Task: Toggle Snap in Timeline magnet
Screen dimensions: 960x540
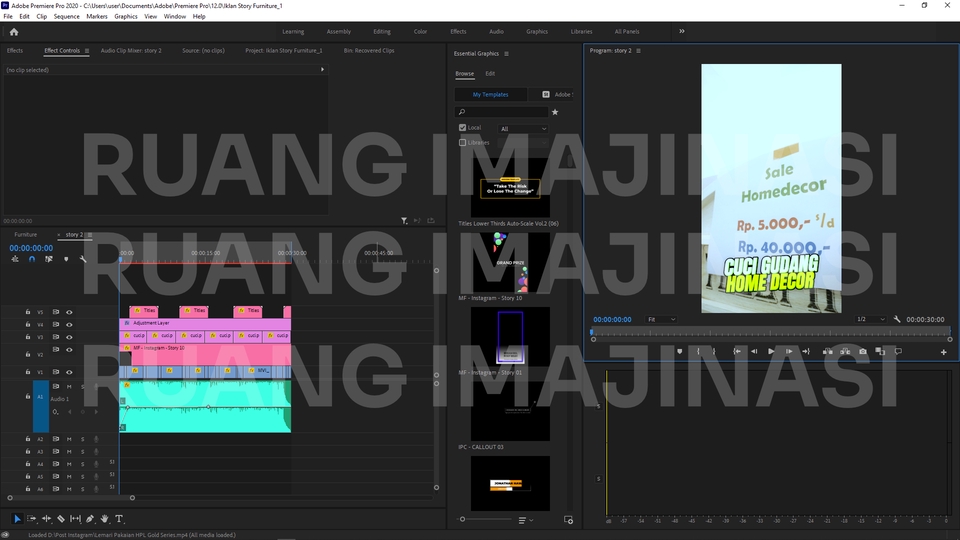Action: click(x=32, y=259)
